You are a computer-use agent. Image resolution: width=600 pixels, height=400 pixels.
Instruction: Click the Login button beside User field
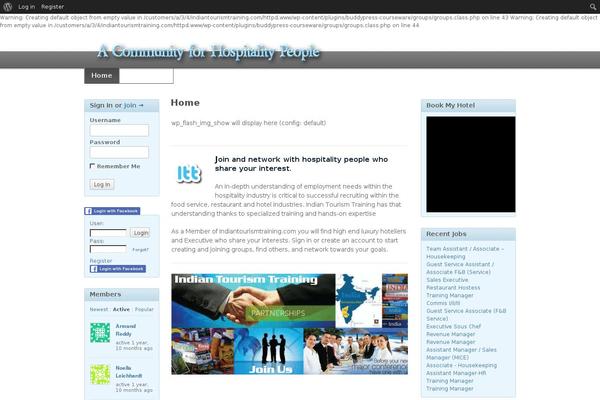[x=140, y=233]
